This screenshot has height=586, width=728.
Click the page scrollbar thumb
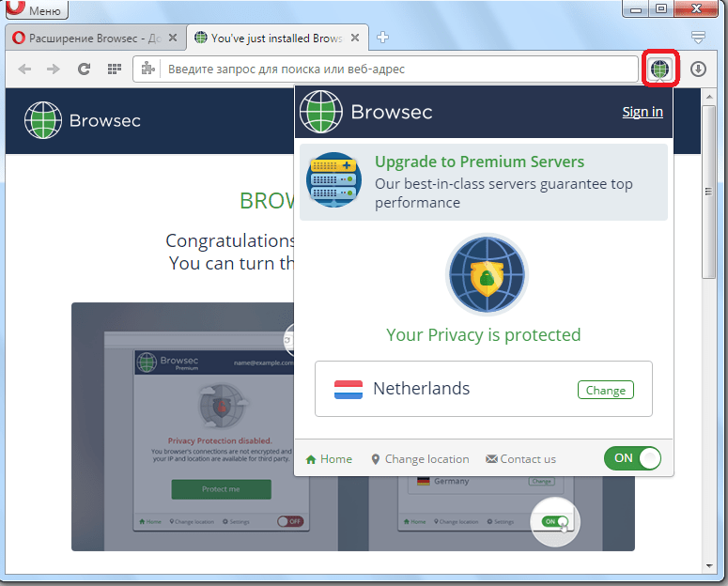(708, 192)
